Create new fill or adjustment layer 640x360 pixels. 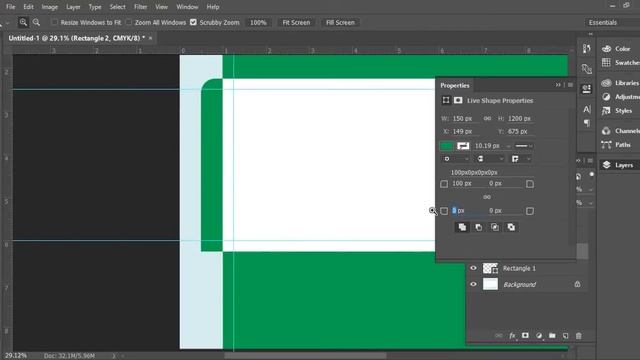[539, 336]
